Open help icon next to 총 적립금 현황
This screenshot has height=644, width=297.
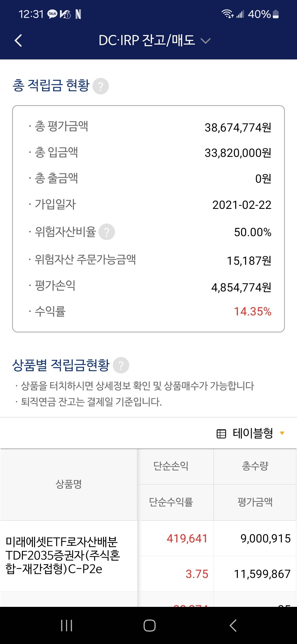tap(101, 86)
